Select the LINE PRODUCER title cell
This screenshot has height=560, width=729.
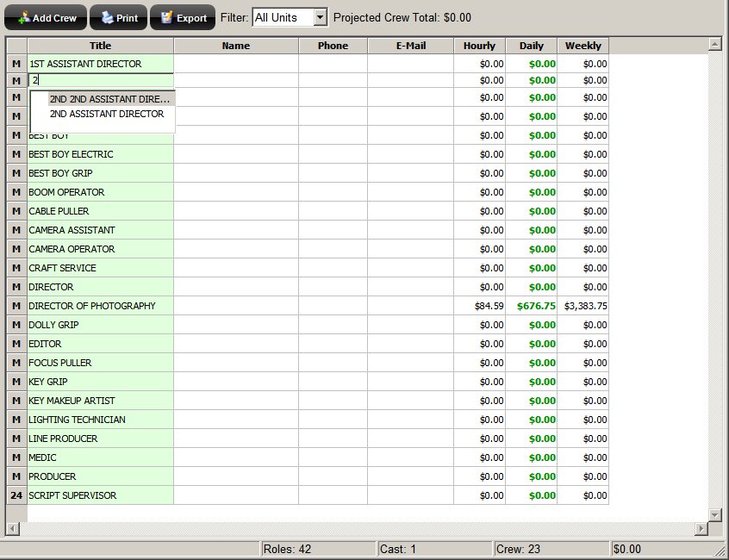click(101, 439)
